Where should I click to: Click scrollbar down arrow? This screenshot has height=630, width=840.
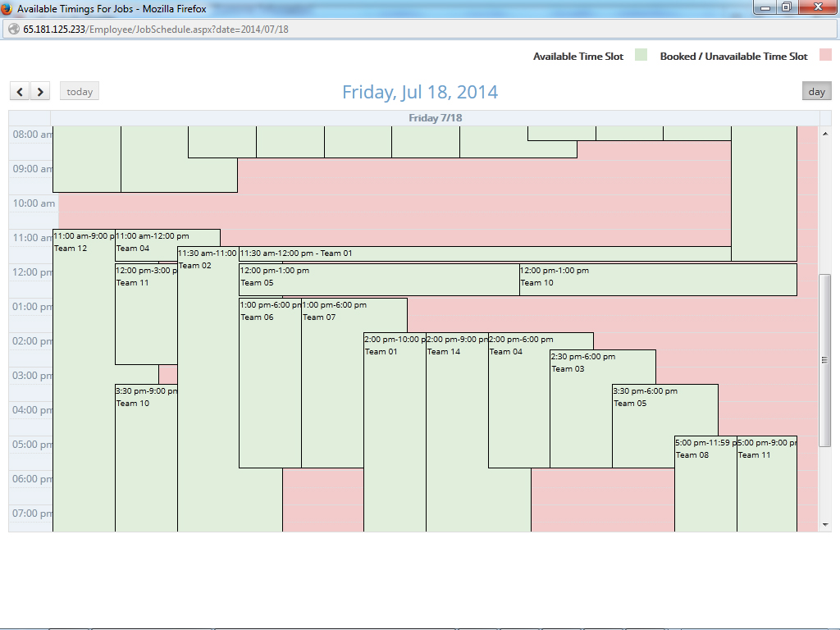point(825,525)
